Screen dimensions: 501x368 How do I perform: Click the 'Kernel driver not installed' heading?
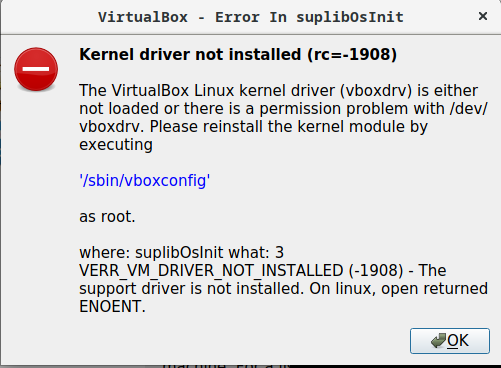coord(190,54)
